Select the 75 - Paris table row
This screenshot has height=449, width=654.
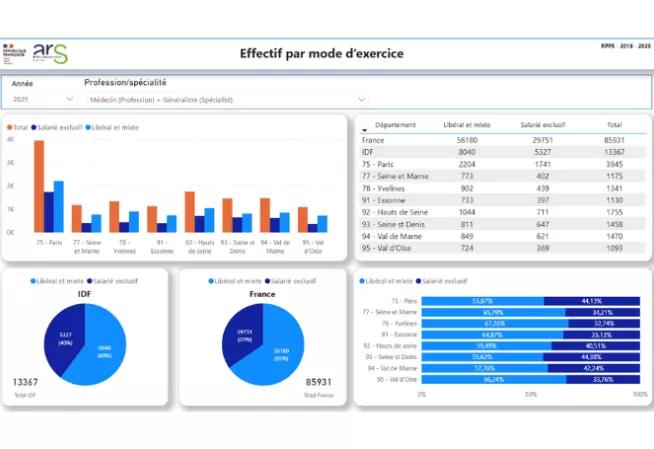tap(500, 164)
